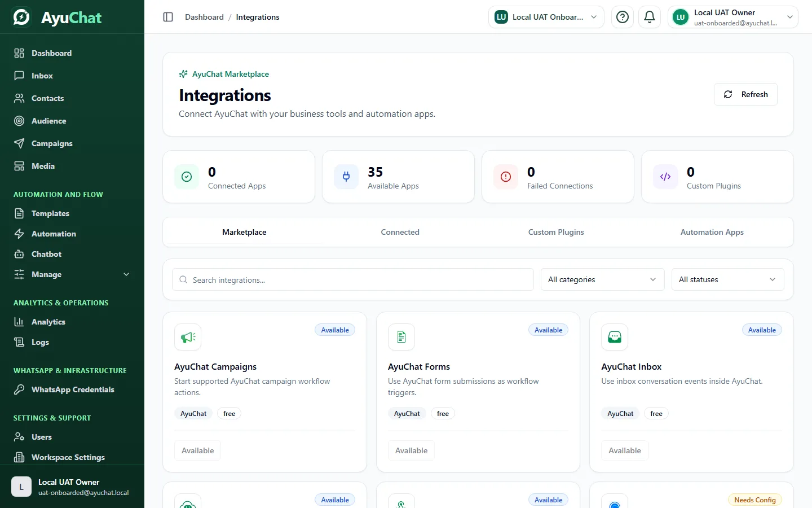Switch to the Connected tab
The width and height of the screenshot is (812, 508).
[400, 232]
